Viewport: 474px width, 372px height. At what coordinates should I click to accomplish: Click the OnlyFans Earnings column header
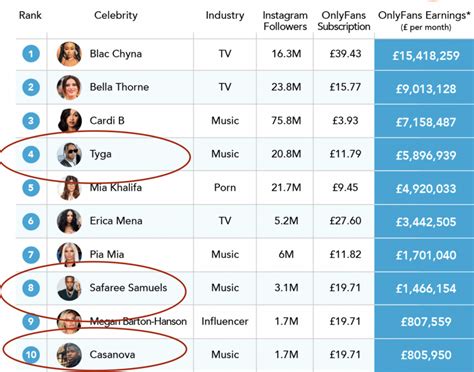click(424, 20)
